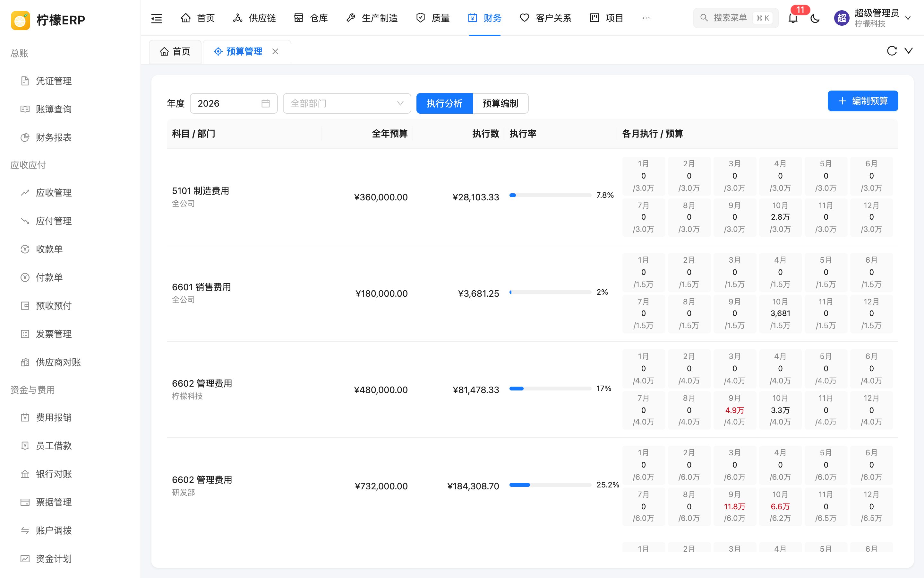
Task: Expand the tab options chevron beside refresh
Action: point(909,50)
